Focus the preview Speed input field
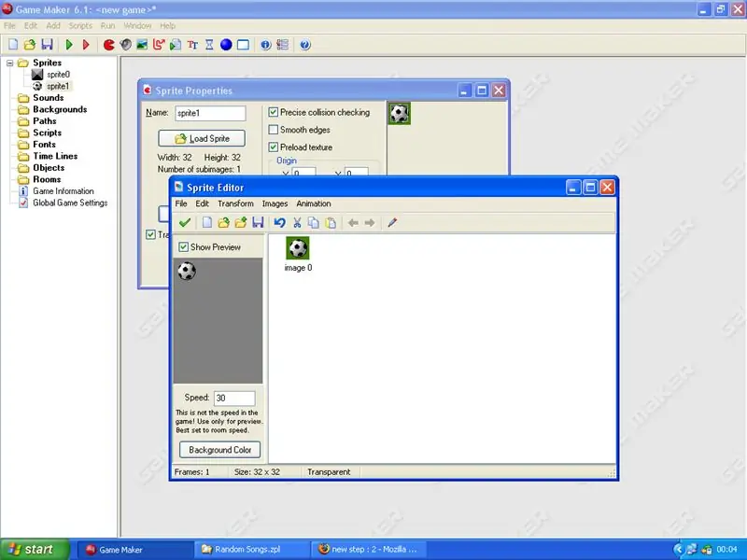This screenshot has height=560, width=747. [234, 399]
